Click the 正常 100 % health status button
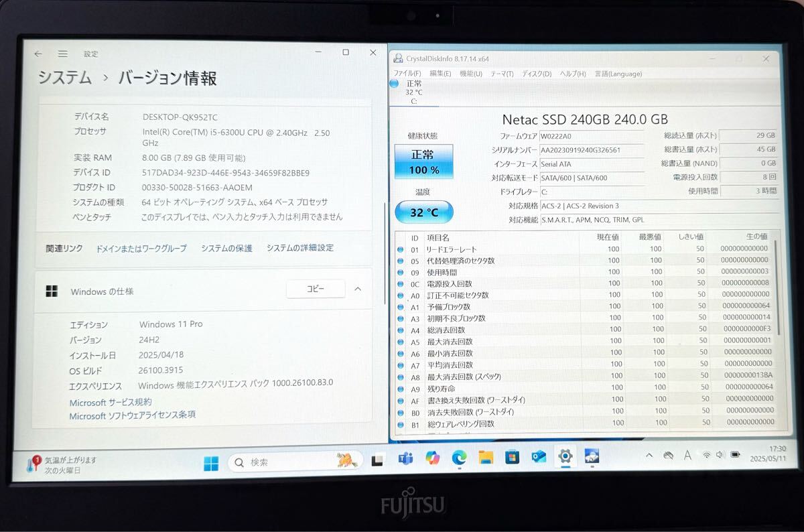804x532 pixels. point(423,162)
